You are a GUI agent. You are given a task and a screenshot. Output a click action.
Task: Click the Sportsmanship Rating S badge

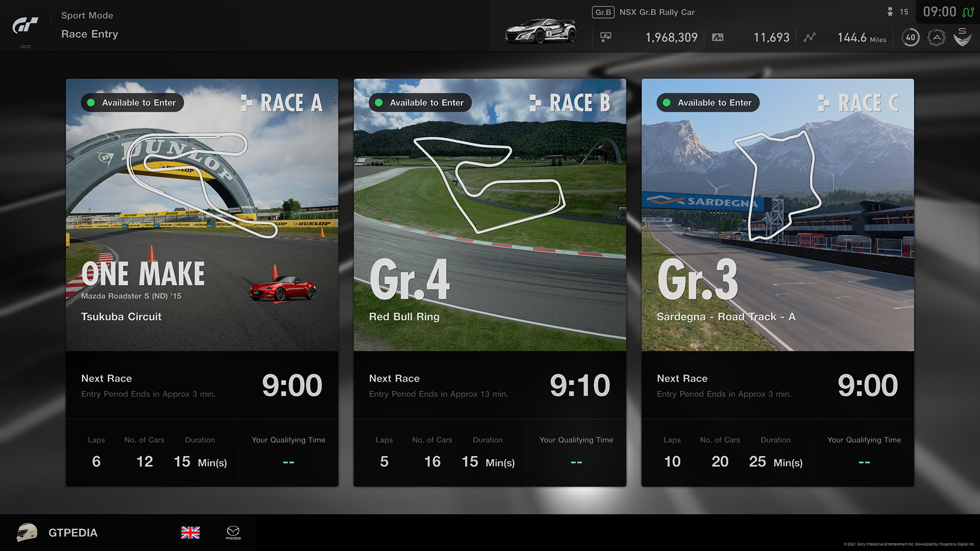pos(963,37)
